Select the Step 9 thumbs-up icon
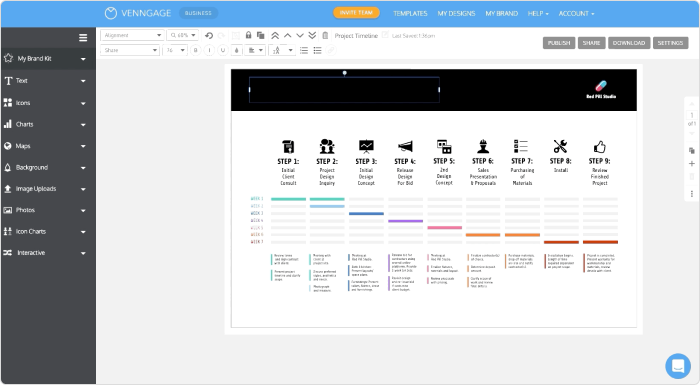Image resolution: width=700 pixels, height=385 pixels. click(x=600, y=146)
